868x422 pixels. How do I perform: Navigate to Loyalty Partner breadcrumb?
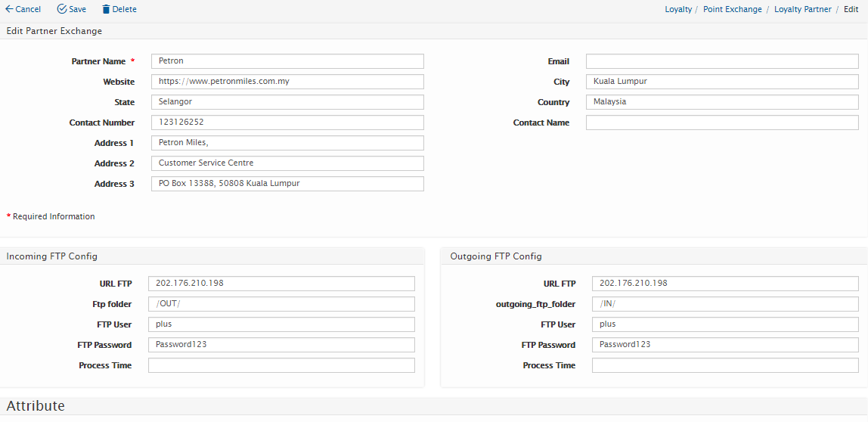tap(802, 9)
